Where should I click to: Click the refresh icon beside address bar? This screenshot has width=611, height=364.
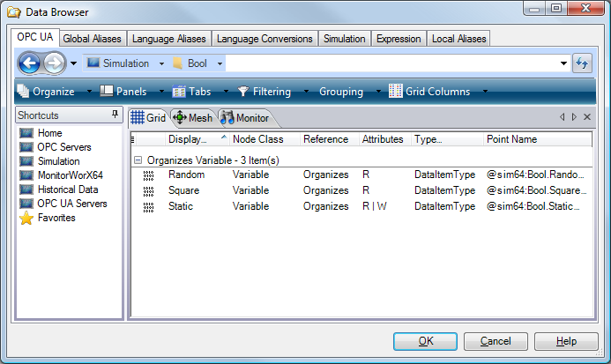pos(582,63)
